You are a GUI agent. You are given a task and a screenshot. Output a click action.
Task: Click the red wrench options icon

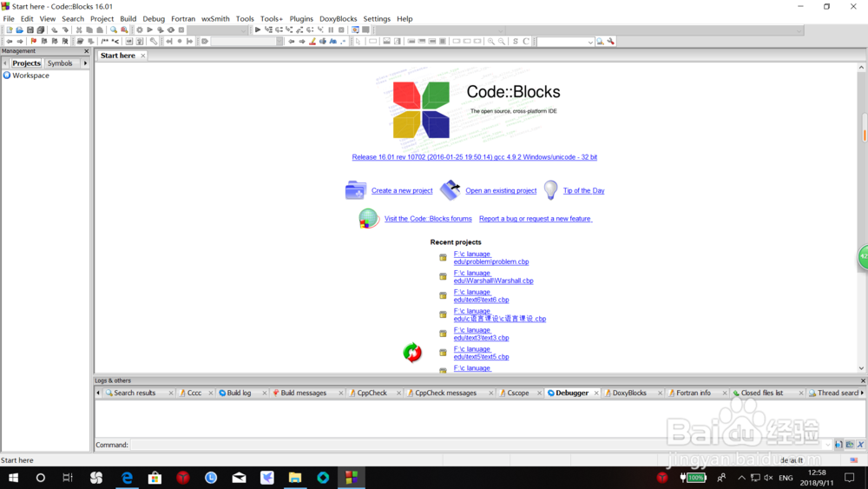[611, 42]
